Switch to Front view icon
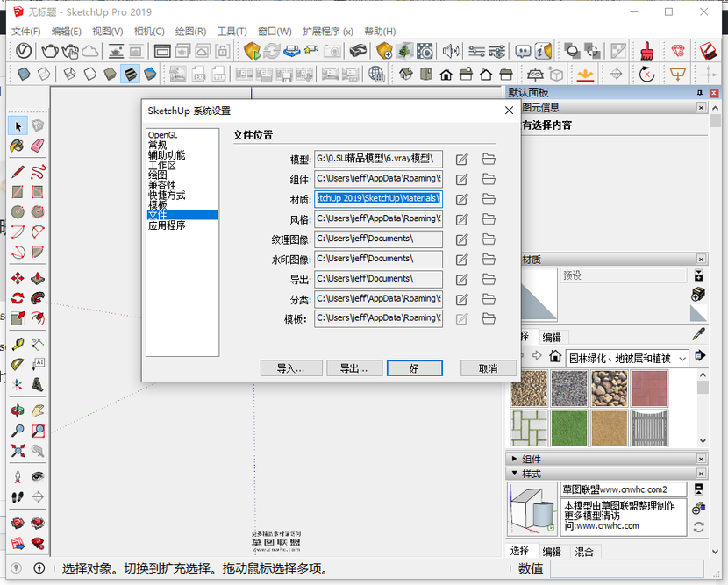Screen dimensions: 728x585 (x=446, y=74)
